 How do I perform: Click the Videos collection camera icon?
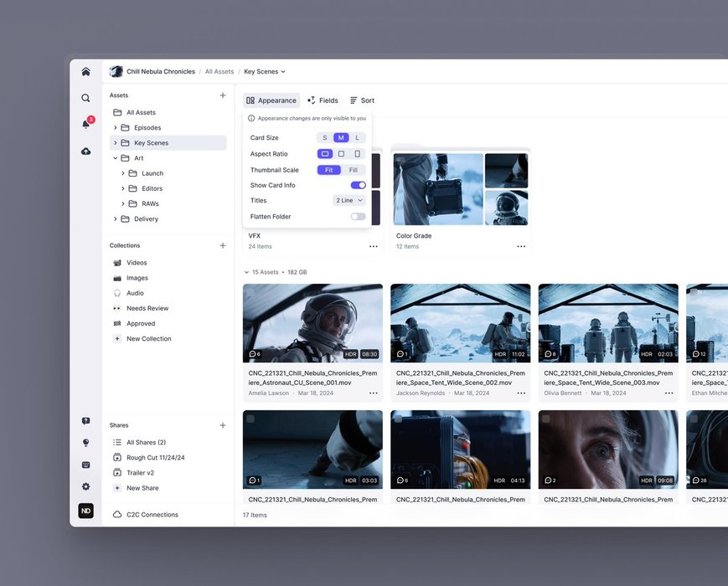(x=117, y=263)
